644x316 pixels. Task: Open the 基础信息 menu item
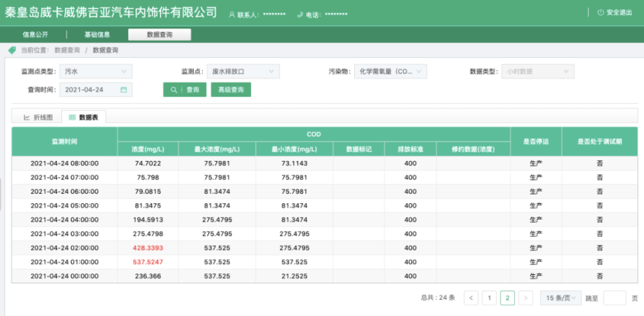97,35
